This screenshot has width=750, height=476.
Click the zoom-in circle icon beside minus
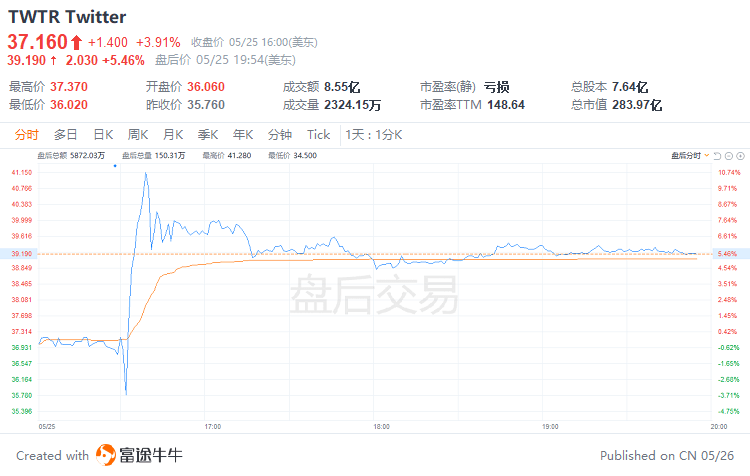(x=740, y=156)
